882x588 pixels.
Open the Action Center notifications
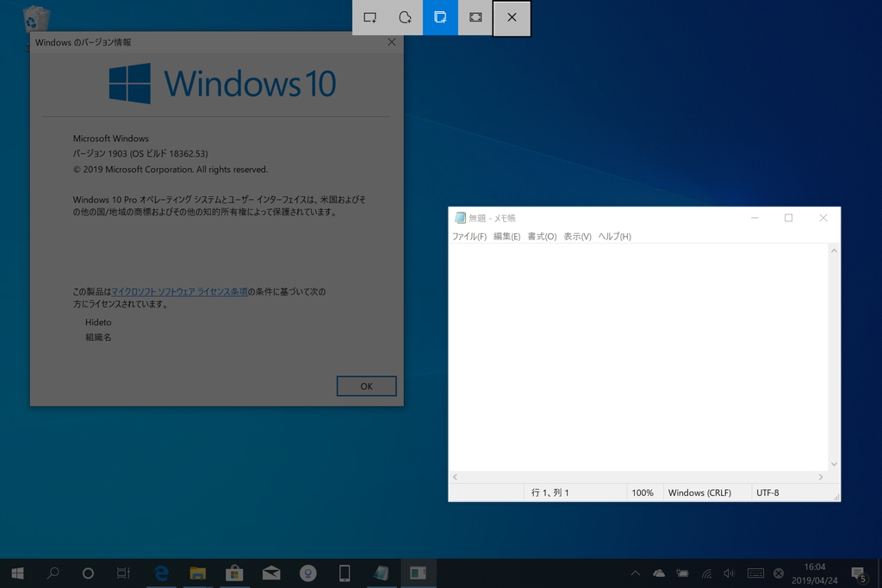pyautogui.click(x=857, y=573)
